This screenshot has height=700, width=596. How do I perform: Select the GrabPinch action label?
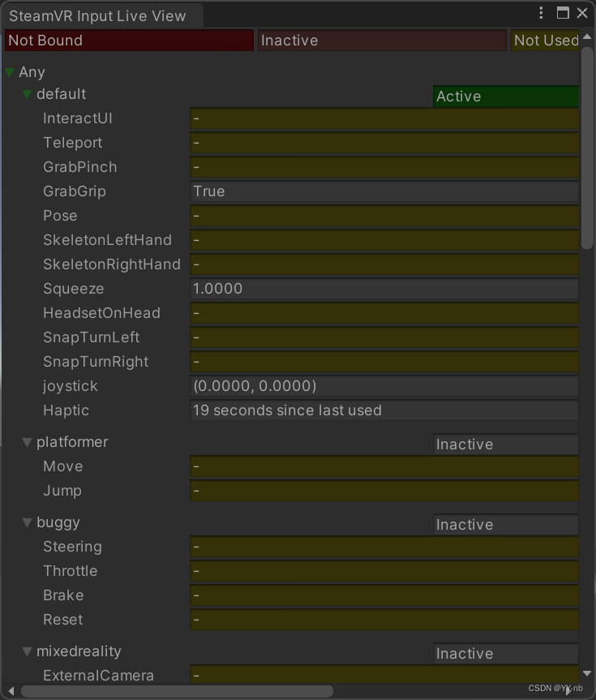[x=80, y=167]
